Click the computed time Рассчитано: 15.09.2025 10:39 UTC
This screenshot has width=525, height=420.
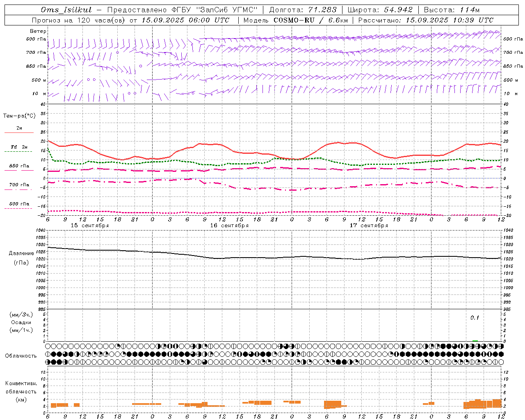(x=426, y=20)
